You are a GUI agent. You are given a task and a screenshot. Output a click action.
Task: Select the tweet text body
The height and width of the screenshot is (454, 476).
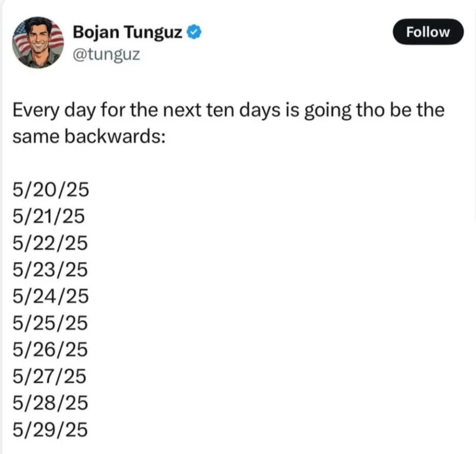[227, 123]
